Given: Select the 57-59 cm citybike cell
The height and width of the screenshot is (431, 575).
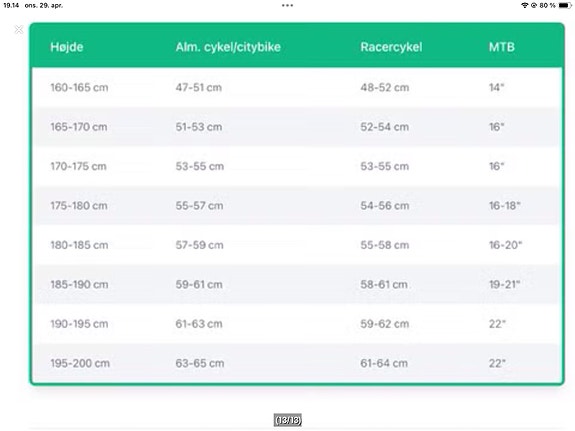Looking at the screenshot, I should [x=199, y=245].
